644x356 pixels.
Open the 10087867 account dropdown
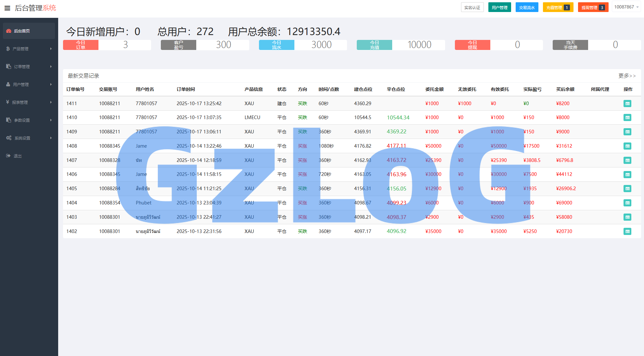[626, 7]
